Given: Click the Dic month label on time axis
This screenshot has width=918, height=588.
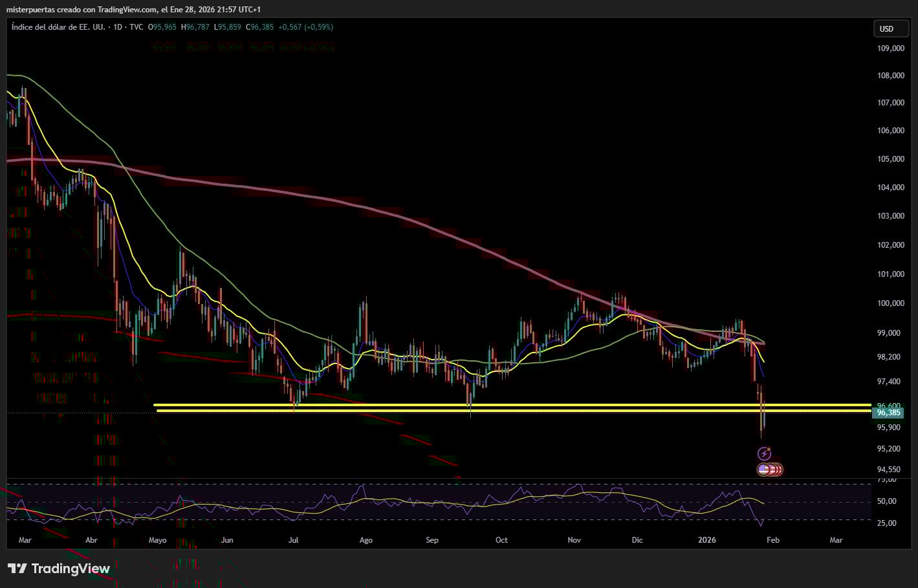Looking at the screenshot, I should [x=637, y=540].
